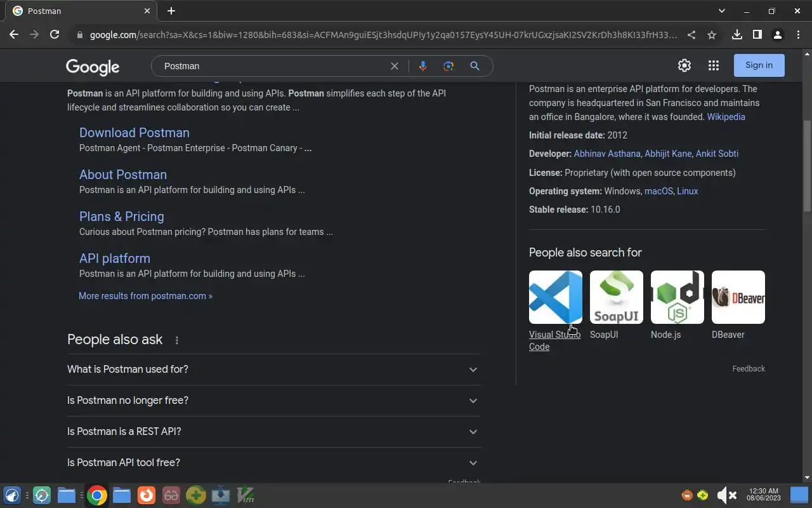Bookmark this page with the star icon

tap(712, 35)
